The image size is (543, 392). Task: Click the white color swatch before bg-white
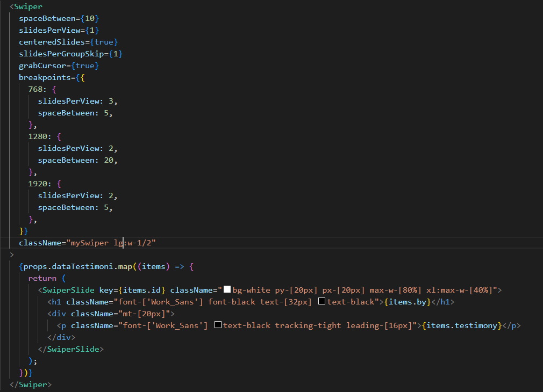pos(227,289)
